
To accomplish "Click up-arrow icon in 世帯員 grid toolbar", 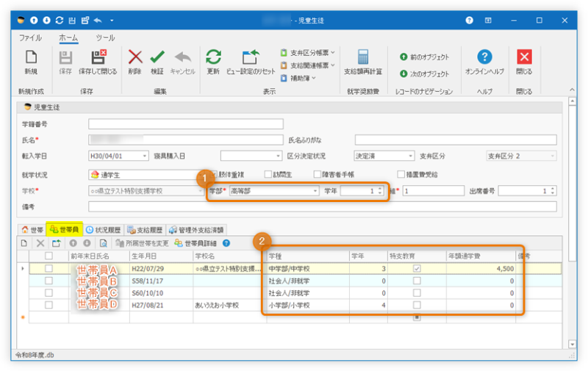I will 73,243.
